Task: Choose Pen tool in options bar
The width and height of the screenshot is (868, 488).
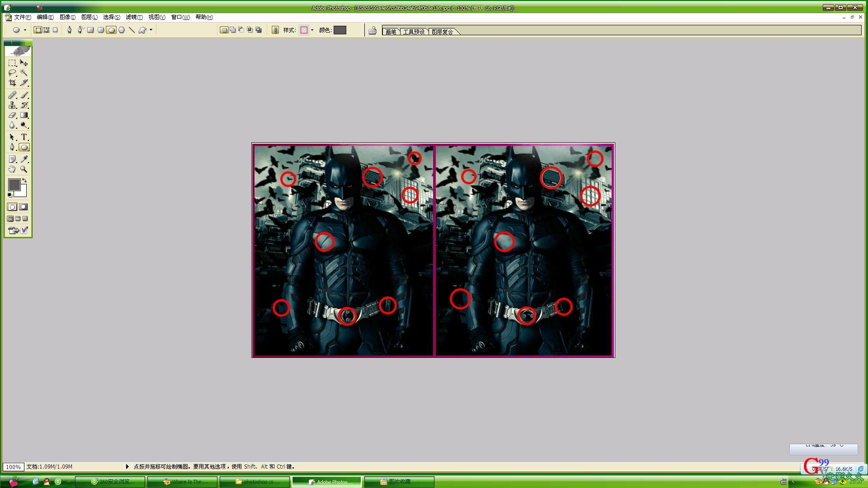Action: (x=69, y=30)
